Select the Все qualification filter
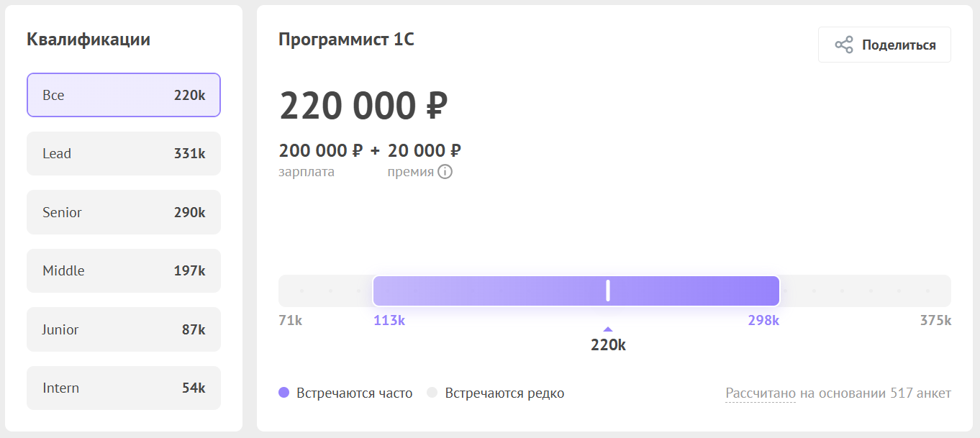The image size is (980, 438). (124, 95)
